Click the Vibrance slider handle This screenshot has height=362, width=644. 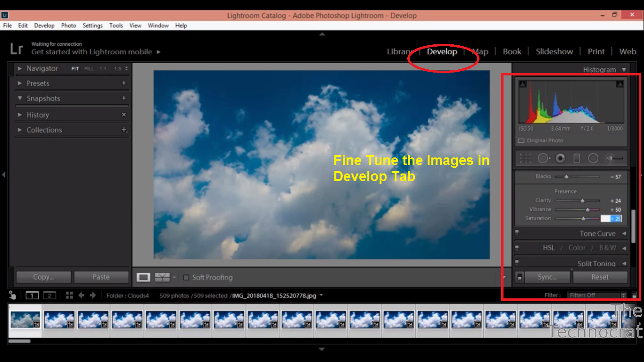(x=587, y=209)
